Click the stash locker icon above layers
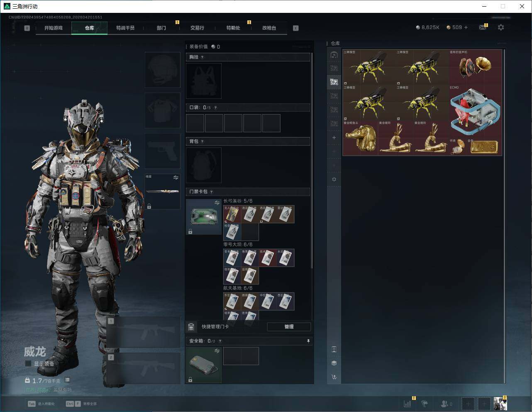Image resolution: width=532 pixels, height=412 pixels. (334, 349)
